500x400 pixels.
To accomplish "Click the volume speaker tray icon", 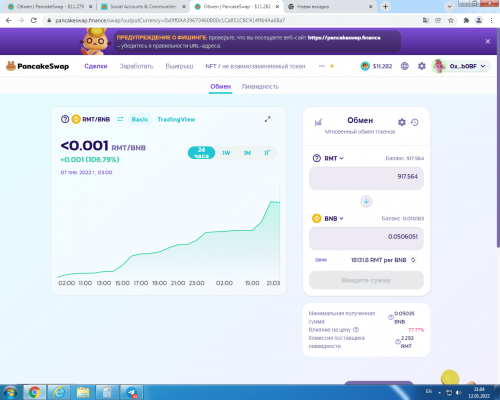I will click(x=459, y=392).
